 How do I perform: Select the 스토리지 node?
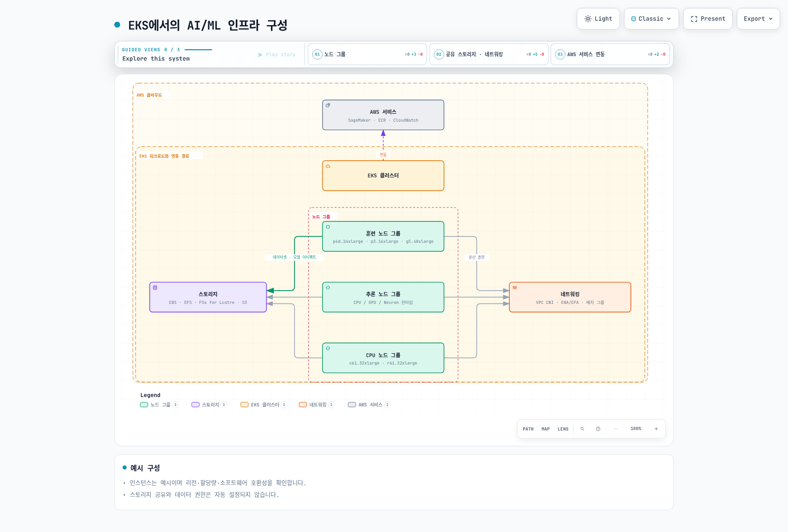[208, 297]
